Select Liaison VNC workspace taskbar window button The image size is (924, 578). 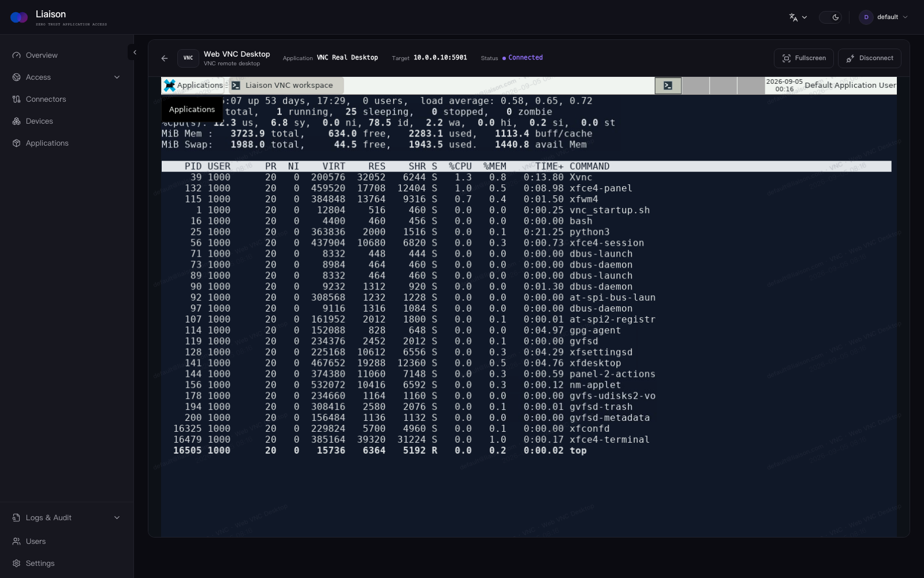pyautogui.click(x=285, y=86)
